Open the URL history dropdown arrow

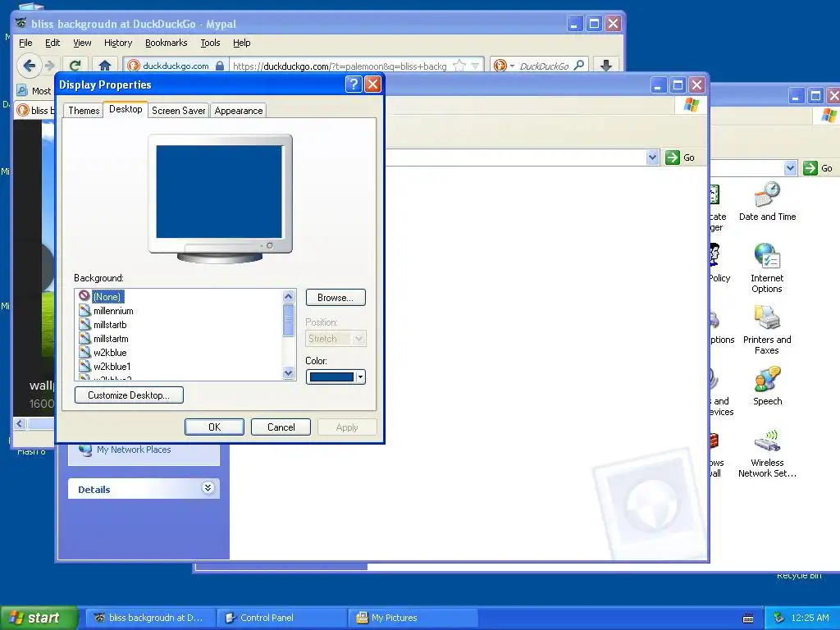coord(475,66)
